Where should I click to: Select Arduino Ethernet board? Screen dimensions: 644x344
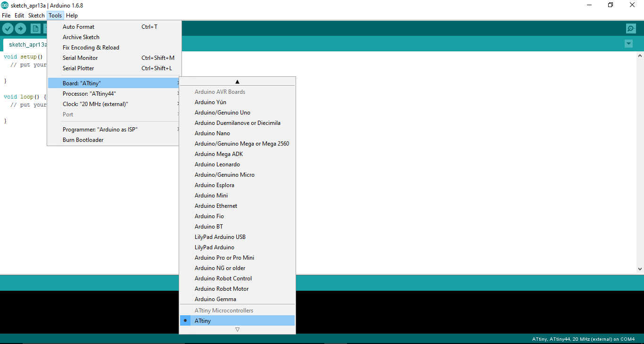237,206
